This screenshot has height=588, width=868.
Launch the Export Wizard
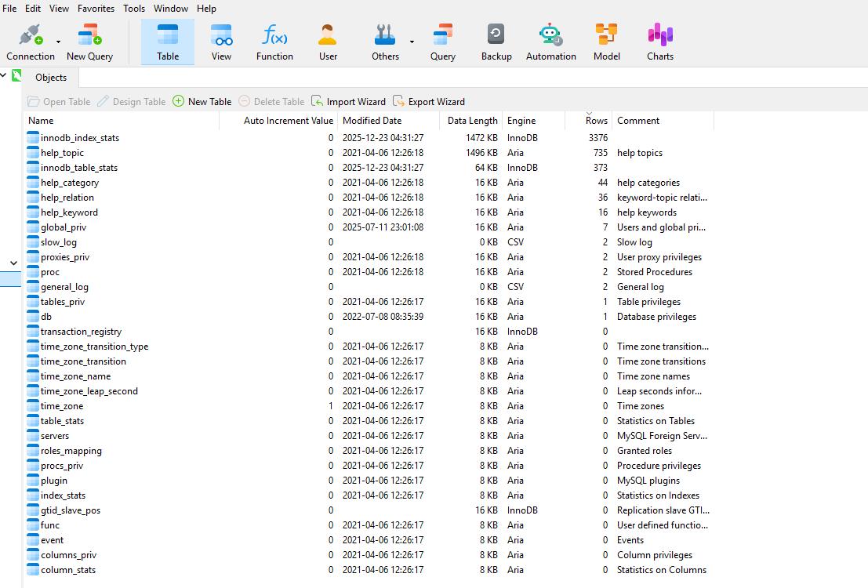pyautogui.click(x=429, y=102)
